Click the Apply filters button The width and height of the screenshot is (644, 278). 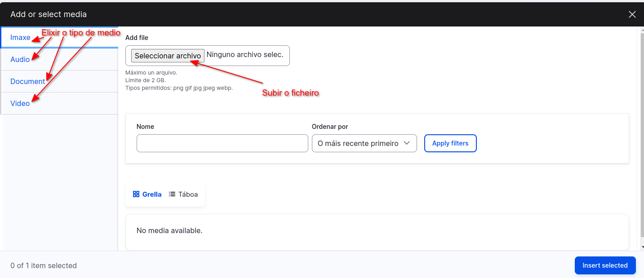pyautogui.click(x=450, y=143)
